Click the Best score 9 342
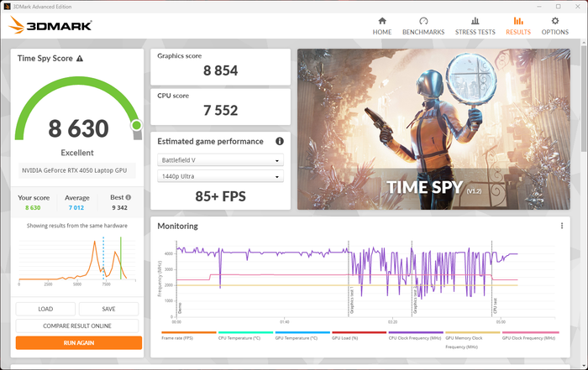This screenshot has width=588, height=370. point(119,207)
